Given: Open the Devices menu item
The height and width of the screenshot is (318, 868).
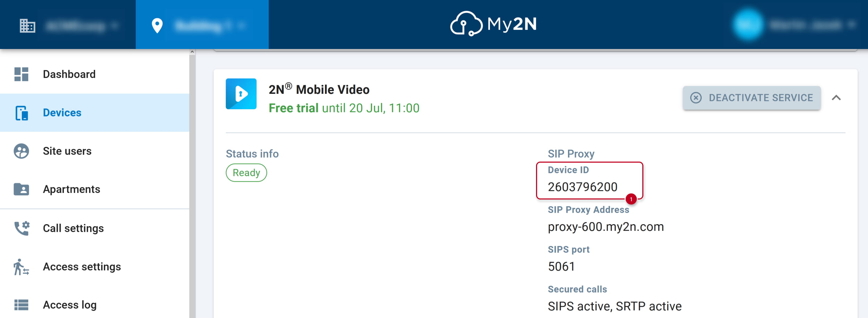Looking at the screenshot, I should [94, 113].
